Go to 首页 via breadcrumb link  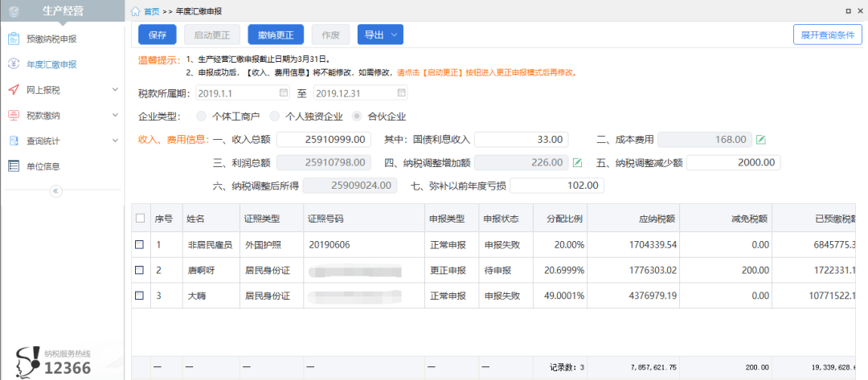(x=151, y=11)
